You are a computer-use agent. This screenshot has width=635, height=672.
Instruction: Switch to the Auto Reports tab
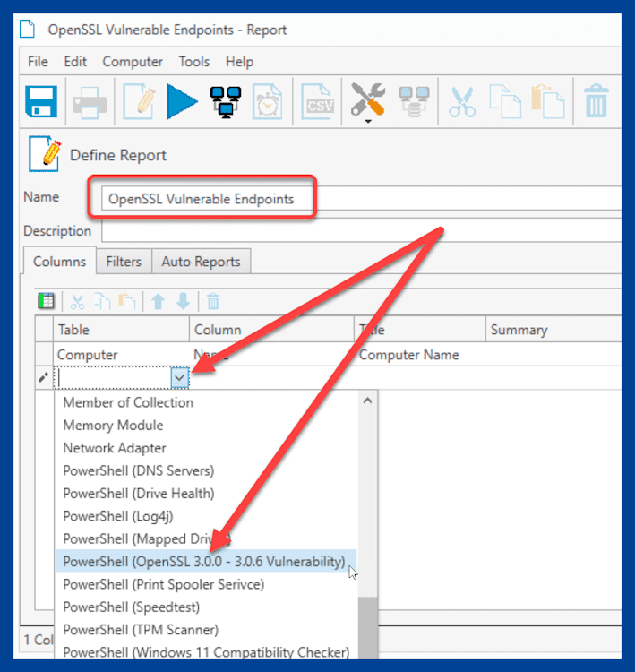[201, 262]
